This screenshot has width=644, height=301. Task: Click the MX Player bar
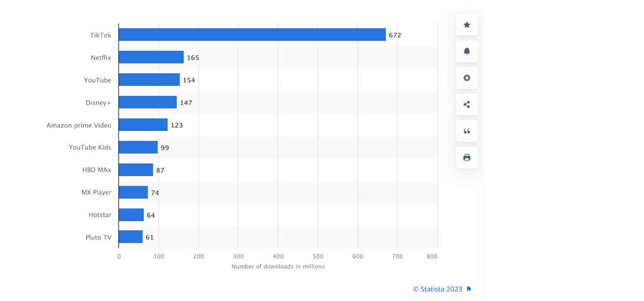coord(133,192)
